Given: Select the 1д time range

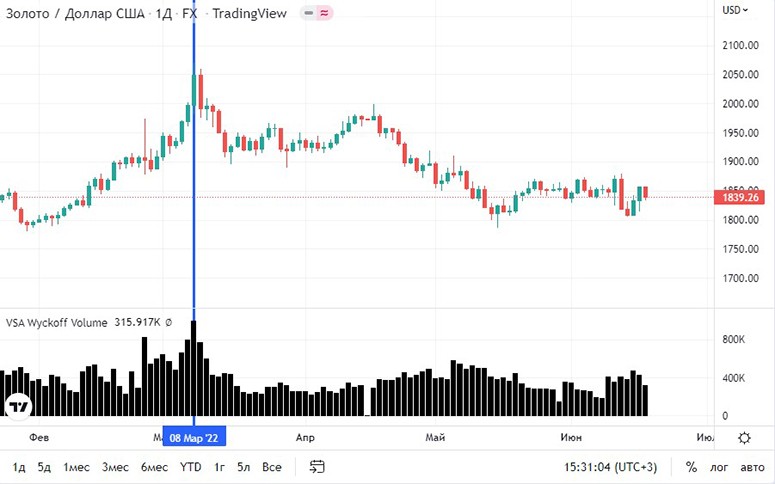Looking at the screenshot, I should point(19,467).
